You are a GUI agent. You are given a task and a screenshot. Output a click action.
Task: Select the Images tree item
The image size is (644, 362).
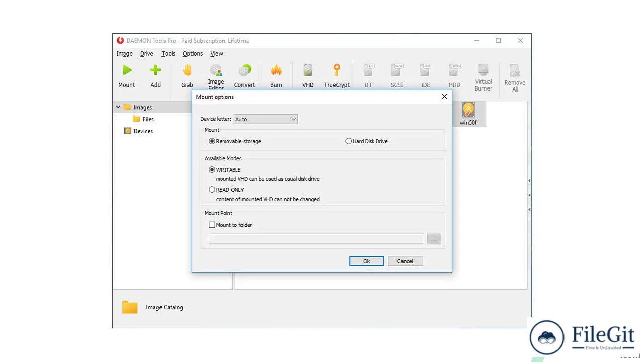142,107
